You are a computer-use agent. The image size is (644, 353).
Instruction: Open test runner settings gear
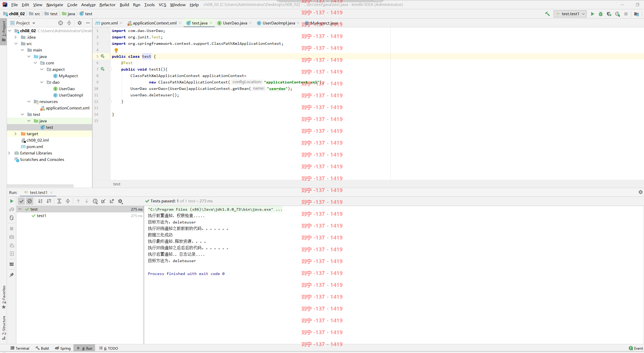(x=120, y=201)
